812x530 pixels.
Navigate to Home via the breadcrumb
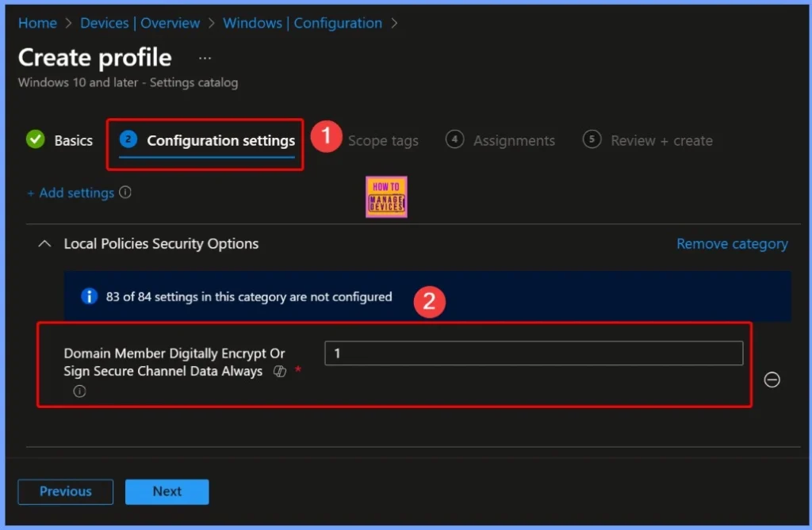(36, 23)
